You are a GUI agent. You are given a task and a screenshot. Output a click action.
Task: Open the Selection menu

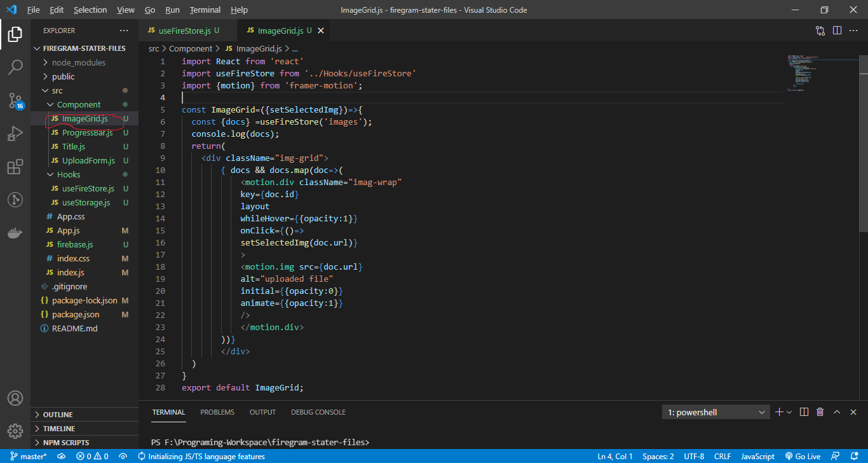click(90, 10)
